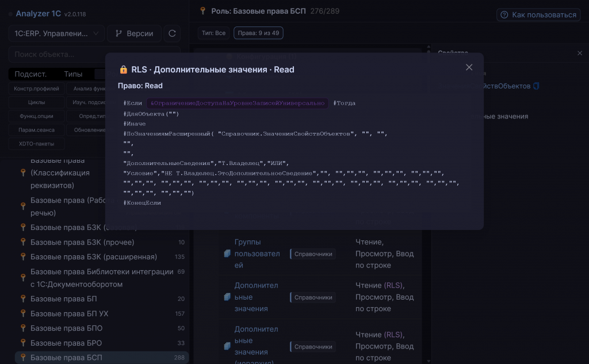The width and height of the screenshot is (589, 364).
Task: Click the Право: Read label
Action: pyautogui.click(x=140, y=86)
